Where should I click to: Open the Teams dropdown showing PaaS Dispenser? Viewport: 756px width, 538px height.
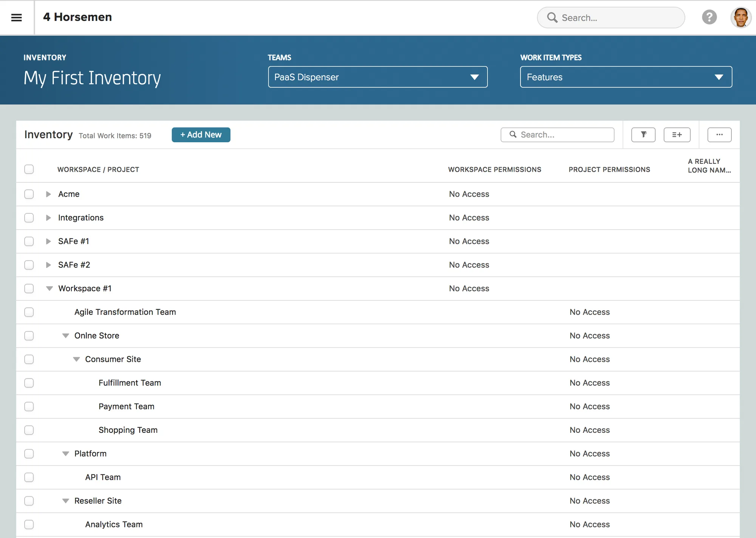click(378, 77)
